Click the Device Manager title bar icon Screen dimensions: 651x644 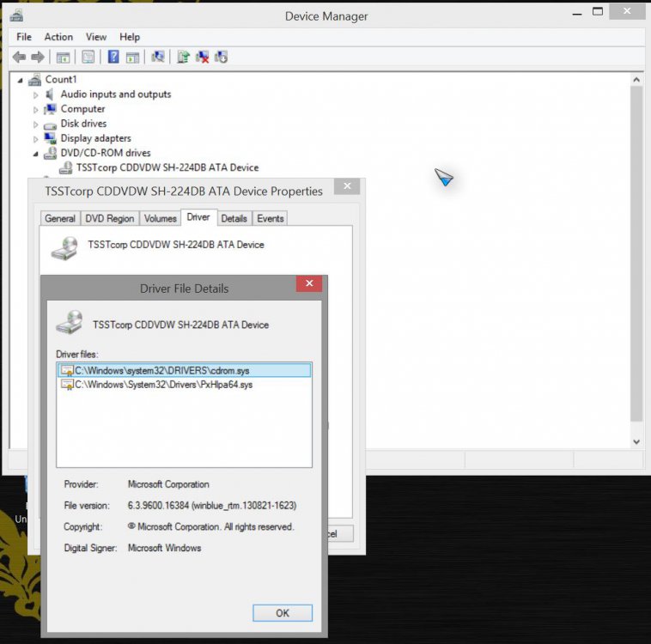coord(16,15)
